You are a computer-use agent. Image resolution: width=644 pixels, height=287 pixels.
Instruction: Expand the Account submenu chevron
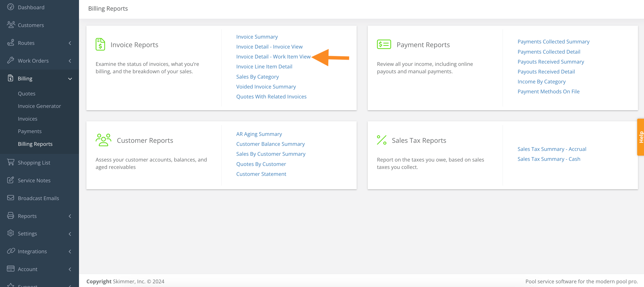70,269
